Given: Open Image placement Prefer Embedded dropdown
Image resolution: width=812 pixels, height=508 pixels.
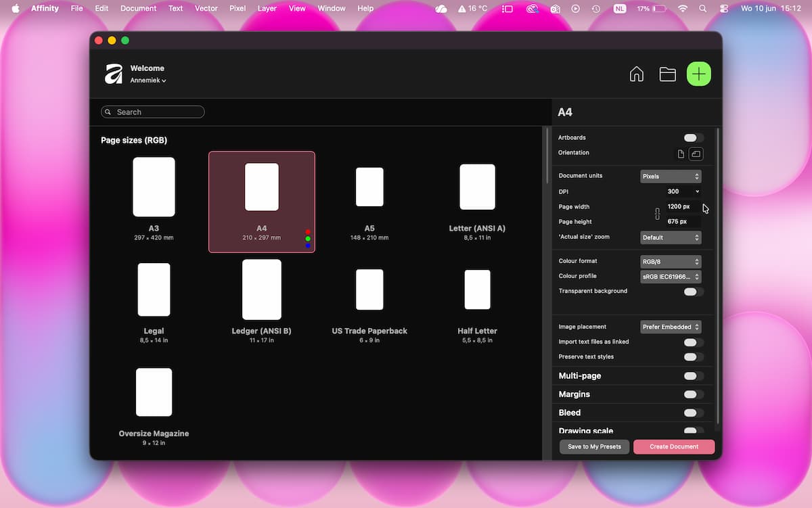Looking at the screenshot, I should (671, 327).
